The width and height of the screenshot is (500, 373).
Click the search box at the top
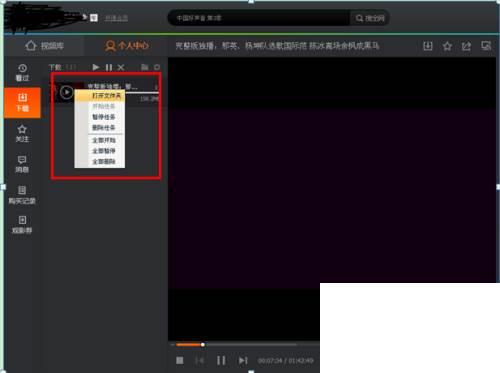click(260, 18)
